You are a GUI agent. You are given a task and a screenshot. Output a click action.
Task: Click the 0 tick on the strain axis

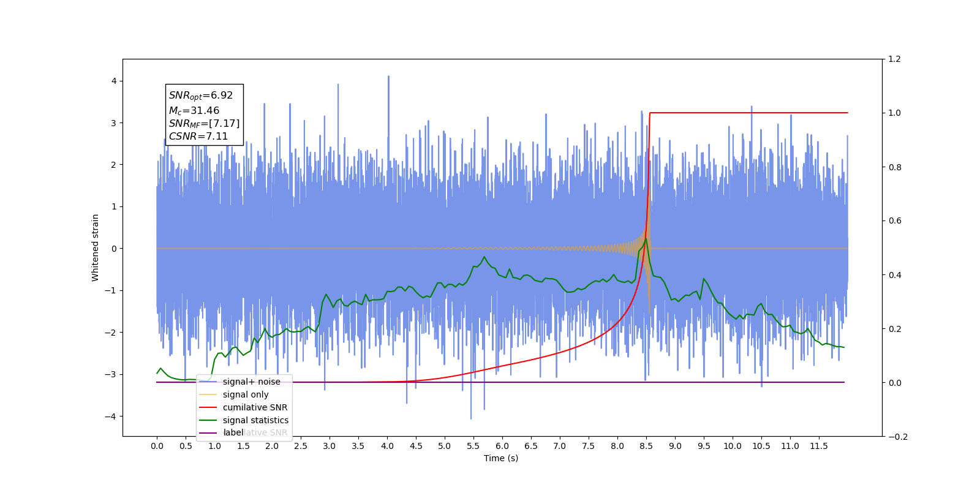pyautogui.click(x=113, y=249)
